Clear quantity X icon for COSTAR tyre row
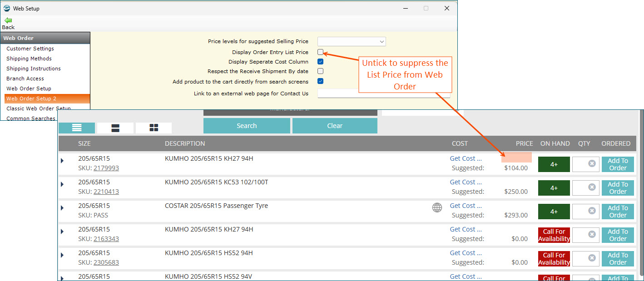The width and height of the screenshot is (644, 281). click(592, 211)
